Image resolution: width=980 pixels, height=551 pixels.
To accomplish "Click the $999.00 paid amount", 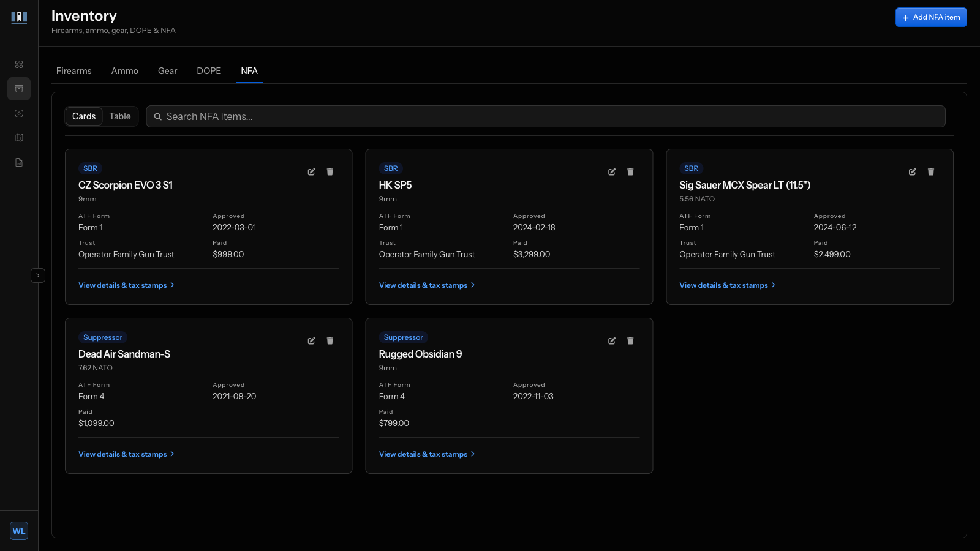I will [x=228, y=254].
